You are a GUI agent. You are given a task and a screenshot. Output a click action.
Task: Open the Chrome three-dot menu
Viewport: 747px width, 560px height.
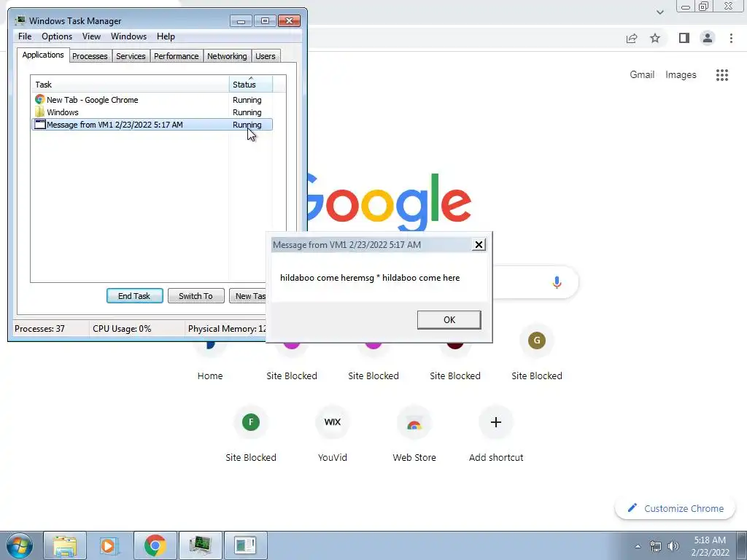coord(731,38)
